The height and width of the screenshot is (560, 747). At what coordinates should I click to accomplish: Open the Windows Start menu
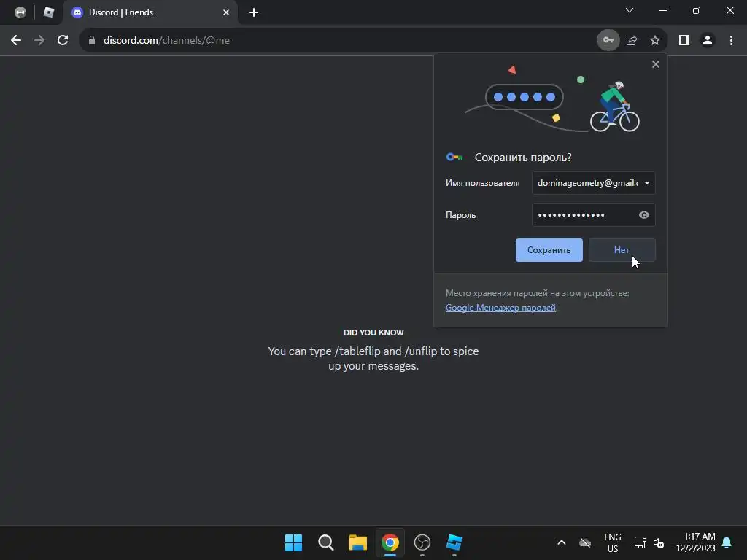pyautogui.click(x=293, y=542)
